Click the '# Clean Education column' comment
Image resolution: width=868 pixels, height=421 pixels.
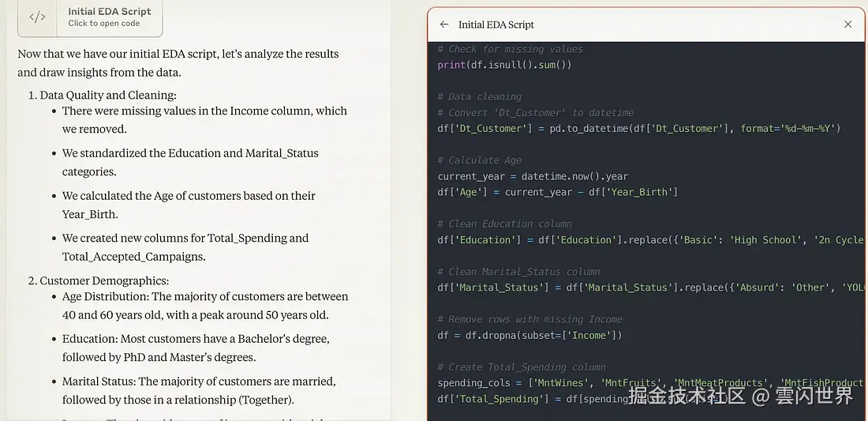[x=504, y=224]
